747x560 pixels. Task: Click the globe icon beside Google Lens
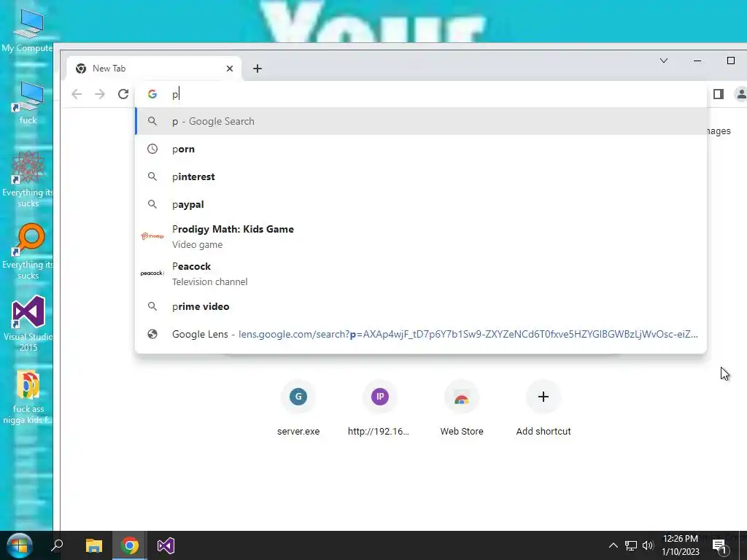click(152, 334)
